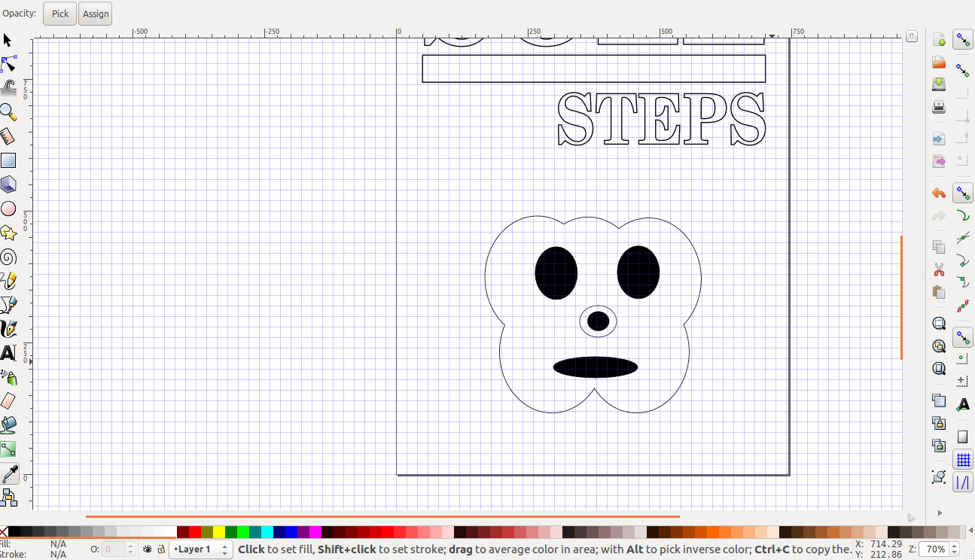
Task: Copy selection to clipboard icon
Action: coord(939,247)
